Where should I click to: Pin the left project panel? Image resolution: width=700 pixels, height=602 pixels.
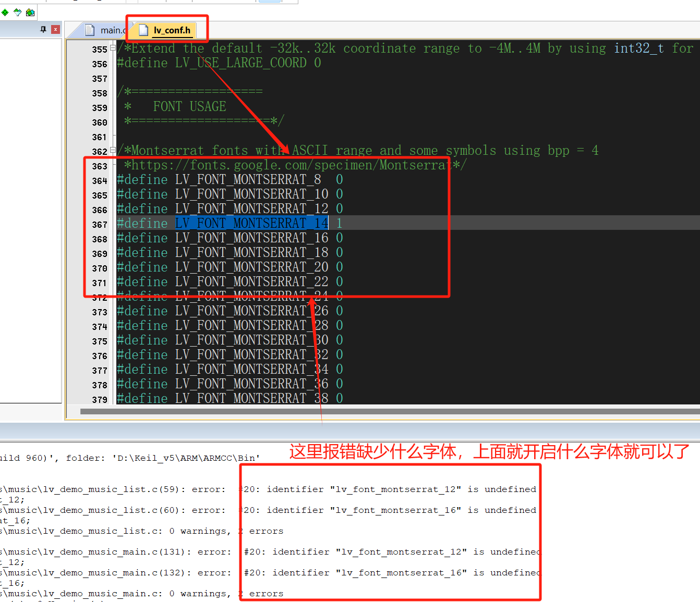43,30
